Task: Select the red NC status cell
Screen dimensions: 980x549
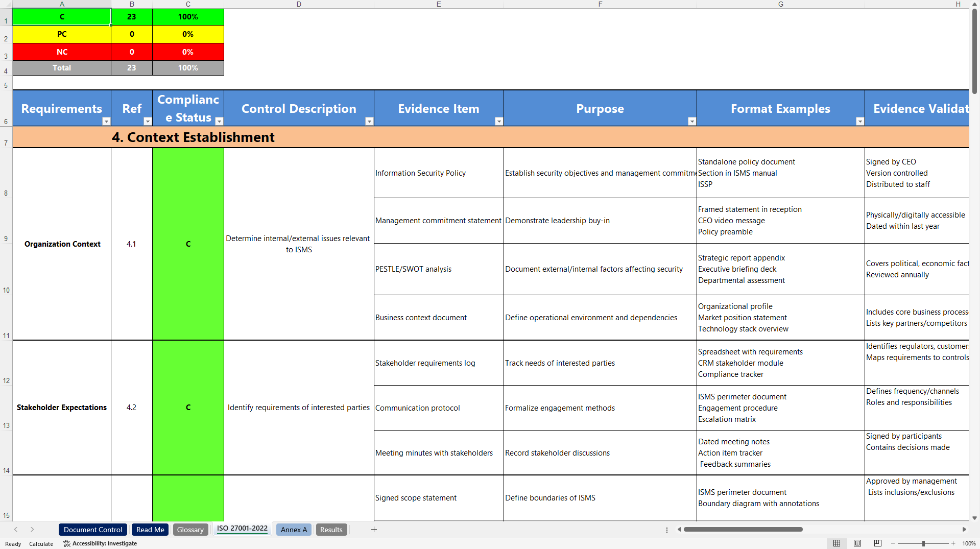Action: [x=62, y=52]
